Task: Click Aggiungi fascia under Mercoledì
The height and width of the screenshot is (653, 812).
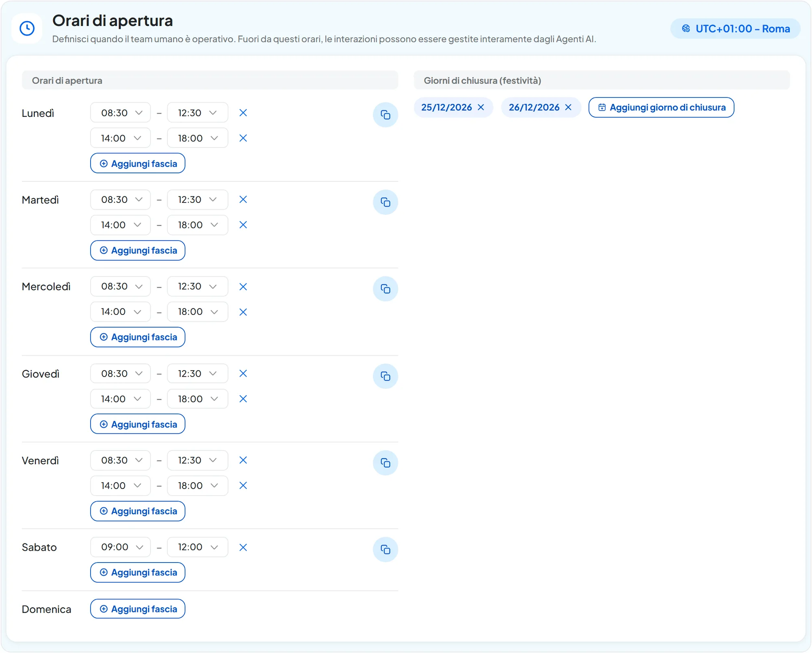Action: pos(138,337)
